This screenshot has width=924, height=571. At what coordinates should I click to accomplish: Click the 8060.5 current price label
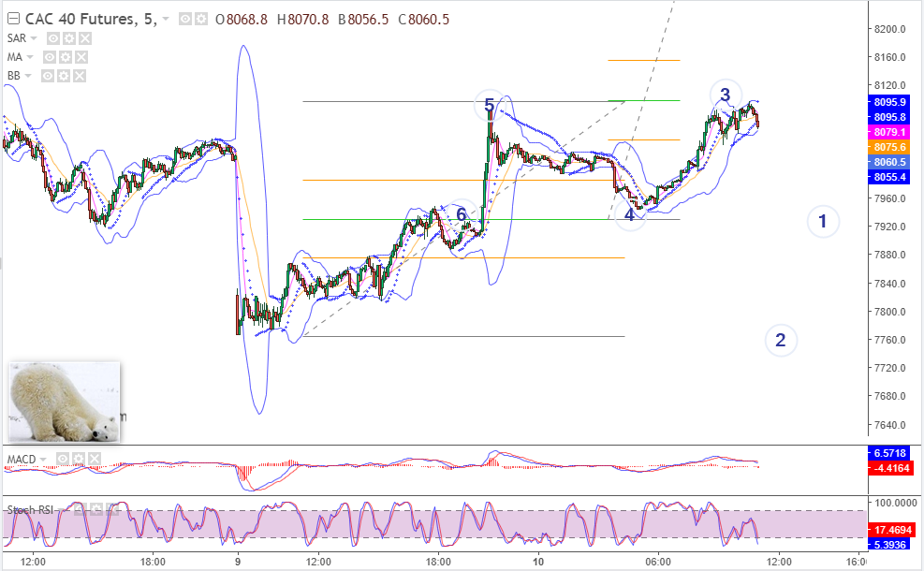tap(889, 162)
